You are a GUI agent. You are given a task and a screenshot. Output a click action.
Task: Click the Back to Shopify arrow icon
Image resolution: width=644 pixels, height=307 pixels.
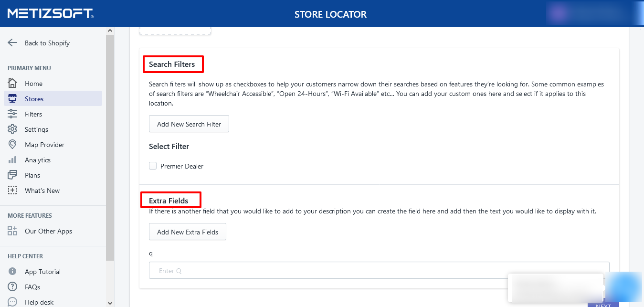[x=12, y=43]
